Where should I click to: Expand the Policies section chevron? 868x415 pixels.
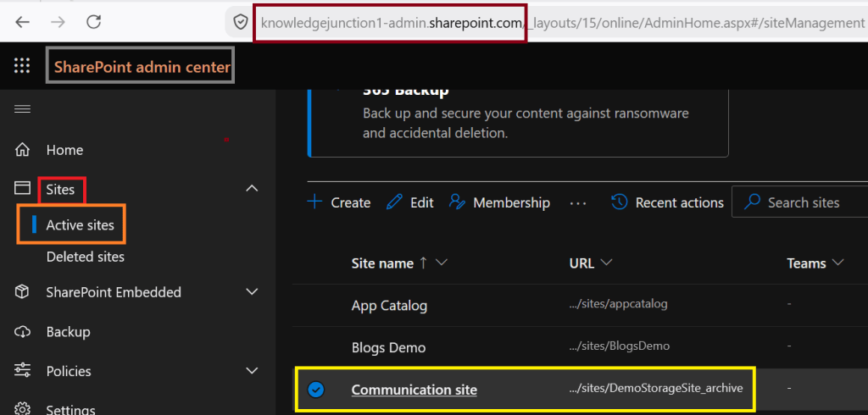point(252,370)
